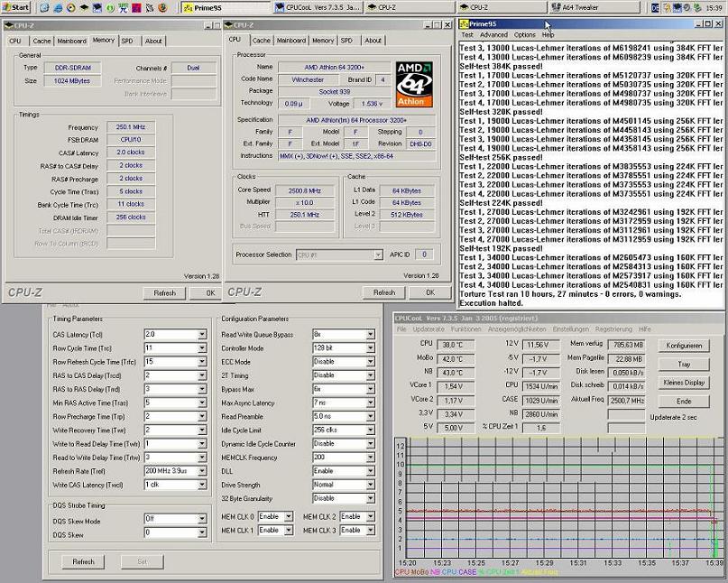Click Show Desktop quick launch icon

pyautogui.click(x=43, y=7)
